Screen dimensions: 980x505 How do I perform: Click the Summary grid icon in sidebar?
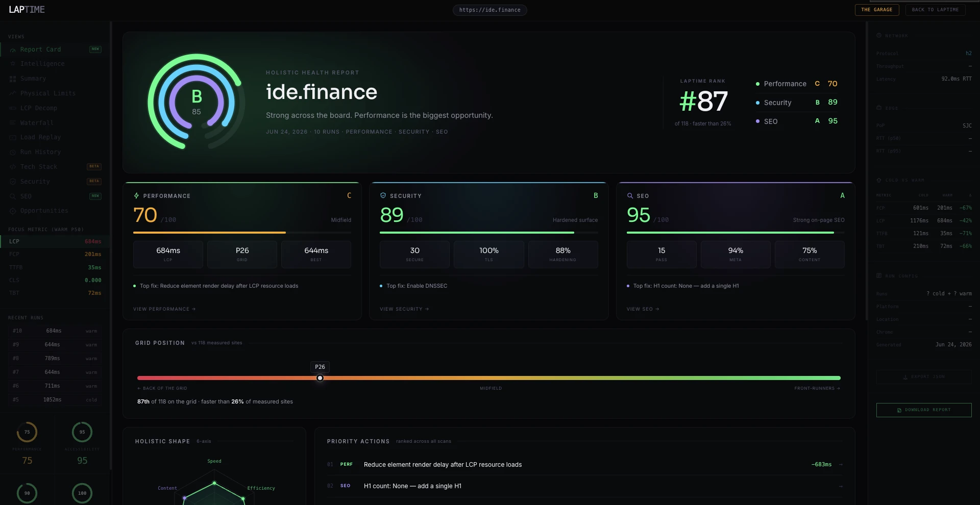[13, 79]
